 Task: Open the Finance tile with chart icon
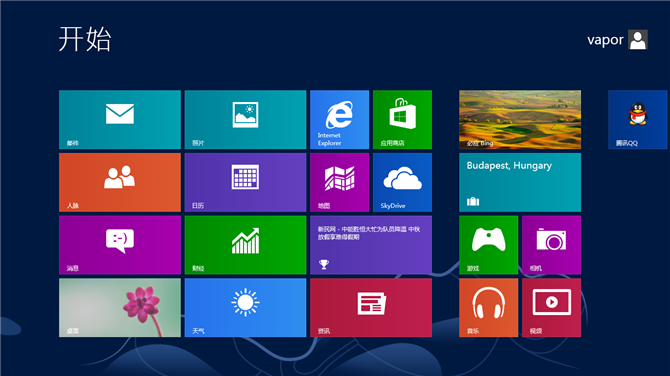pos(245,245)
